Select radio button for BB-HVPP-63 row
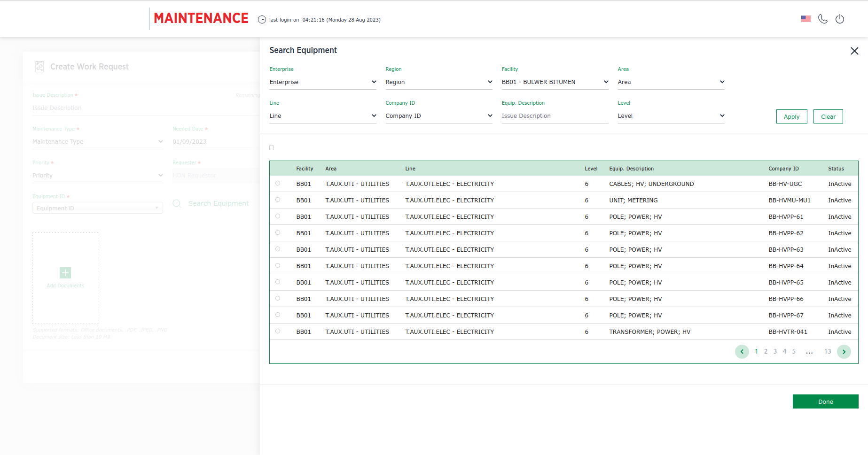The image size is (868, 455). [x=278, y=249]
